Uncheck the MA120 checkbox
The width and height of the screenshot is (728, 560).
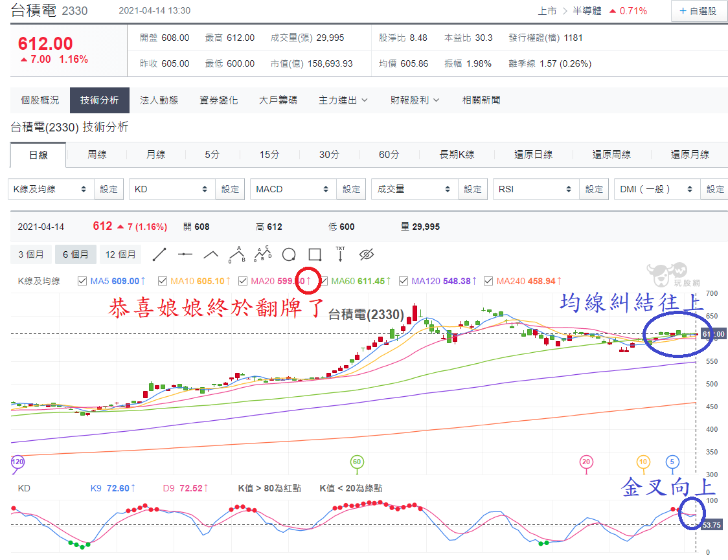pos(404,281)
